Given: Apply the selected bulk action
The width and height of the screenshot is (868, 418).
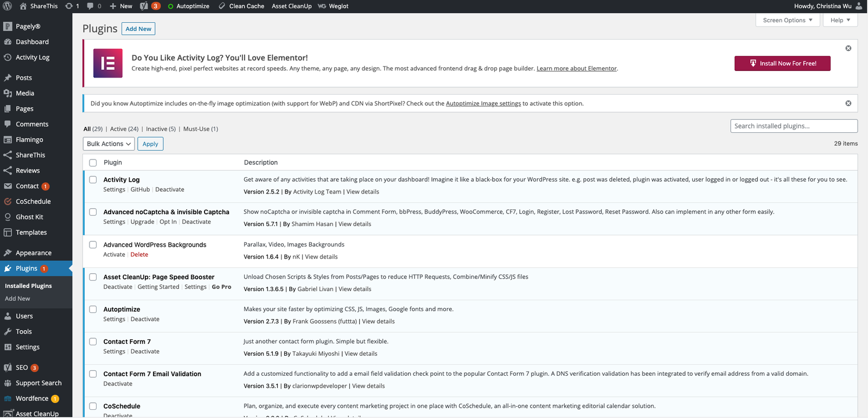Looking at the screenshot, I should 150,144.
